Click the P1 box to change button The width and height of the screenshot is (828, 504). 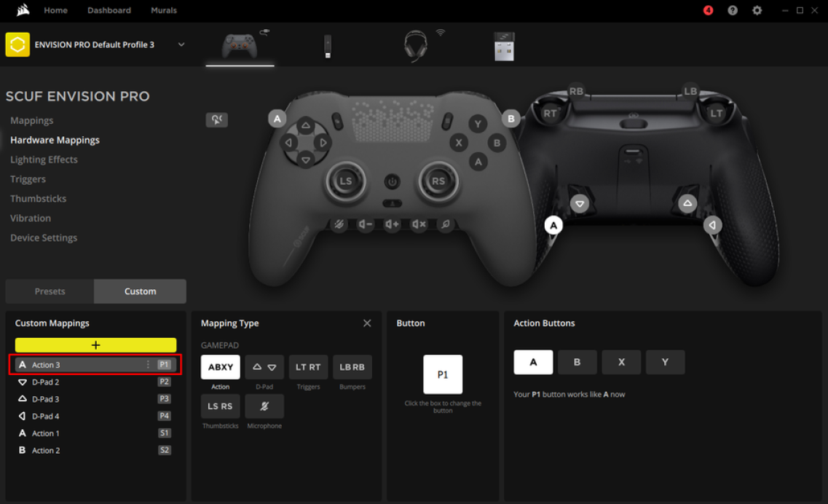click(443, 374)
